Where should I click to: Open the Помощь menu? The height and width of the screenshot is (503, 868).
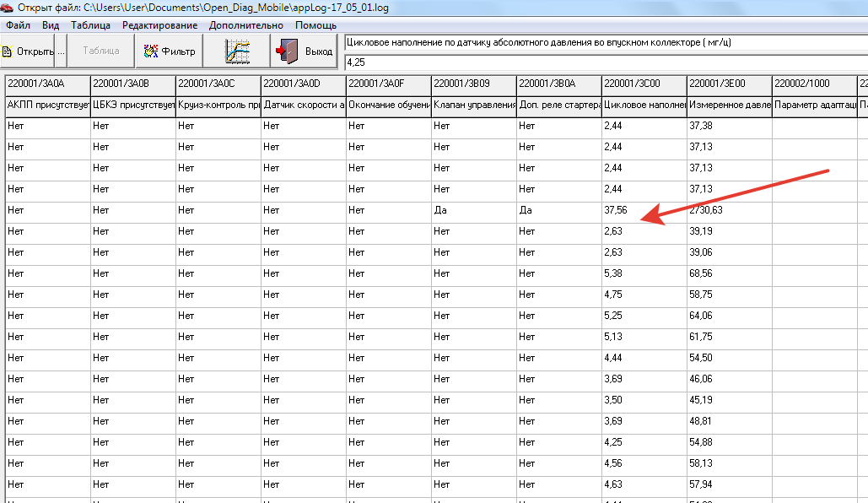[315, 25]
